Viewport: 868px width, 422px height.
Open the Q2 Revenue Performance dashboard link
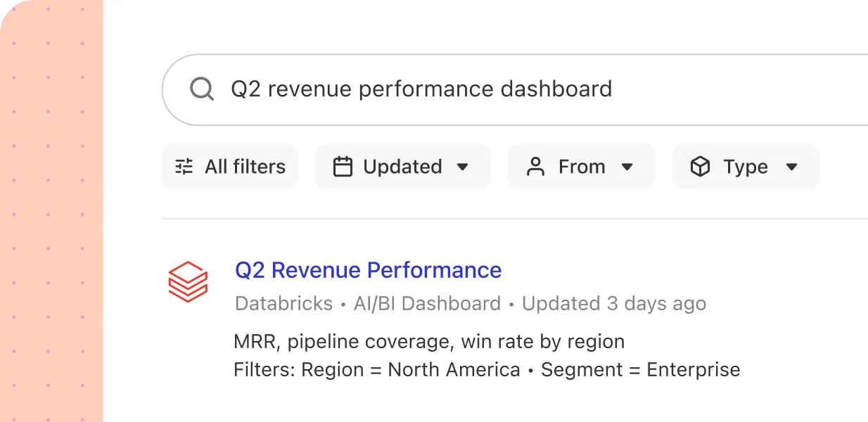coord(368,270)
